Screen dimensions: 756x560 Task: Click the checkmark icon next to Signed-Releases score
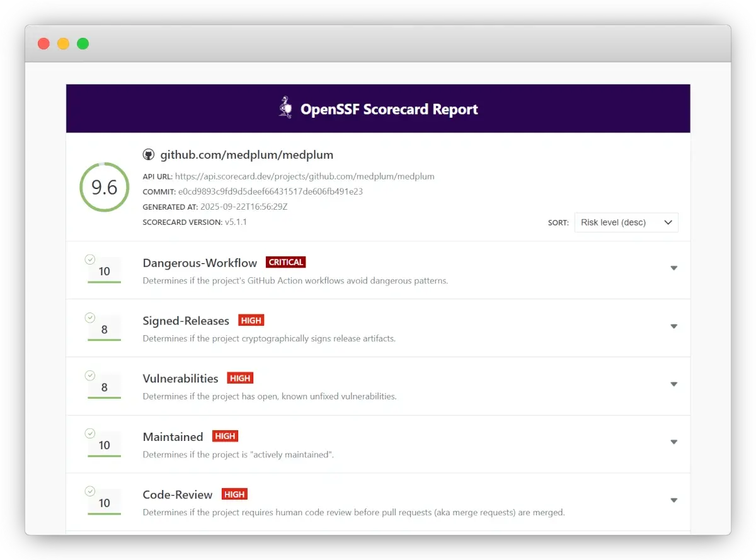tap(89, 317)
